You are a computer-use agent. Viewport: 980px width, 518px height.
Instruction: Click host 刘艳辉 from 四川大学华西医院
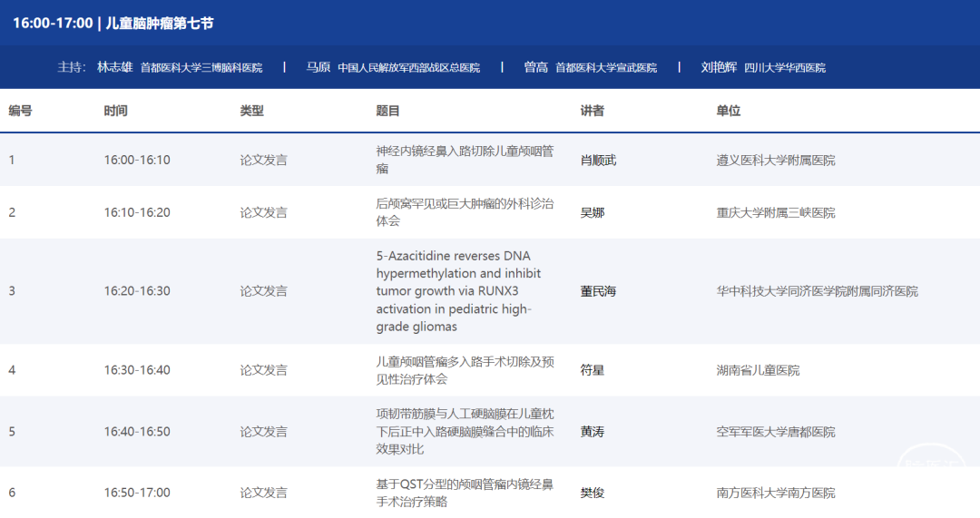tap(720, 67)
